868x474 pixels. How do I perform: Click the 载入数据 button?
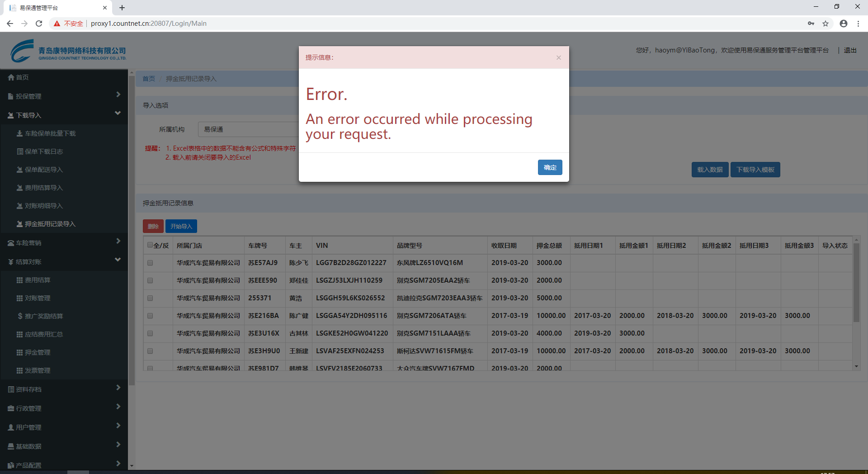point(710,170)
